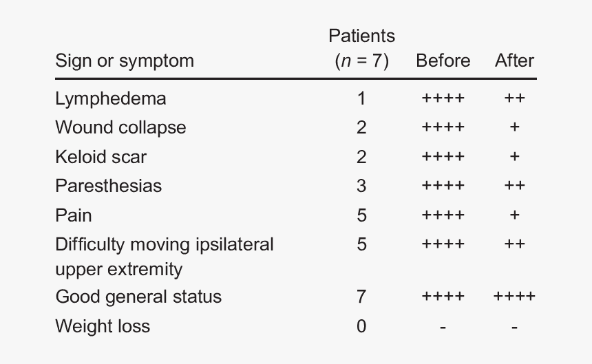The image size is (592, 364).
Task: Click patient count 3 for Paresthesias
Action: 361,186
